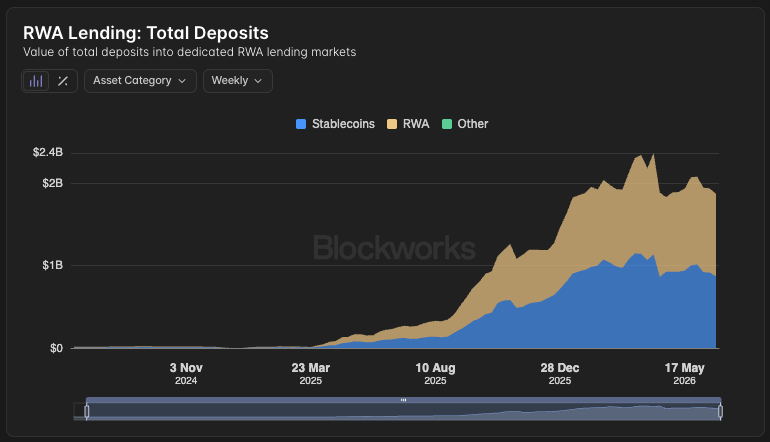Click the "$0" y-axis label
This screenshot has height=442, width=770.
[x=56, y=348]
